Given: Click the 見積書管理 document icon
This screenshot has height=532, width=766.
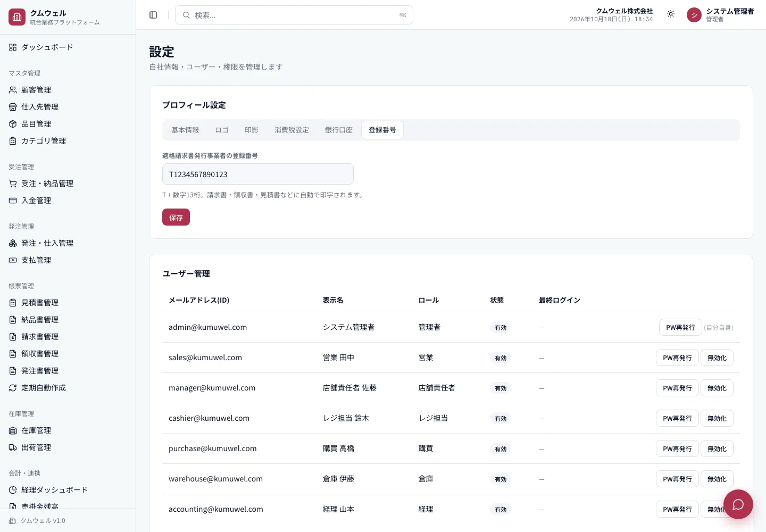Looking at the screenshot, I should click(x=13, y=303).
